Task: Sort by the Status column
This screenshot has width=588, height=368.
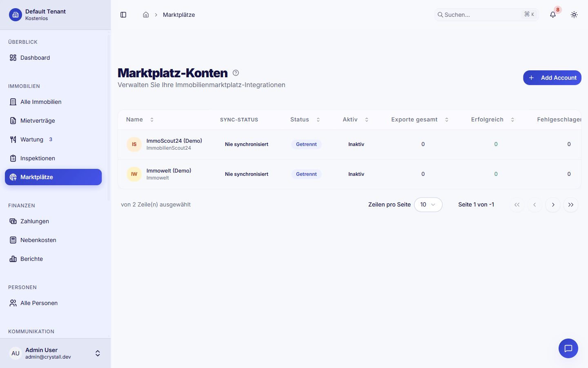Action: point(305,120)
